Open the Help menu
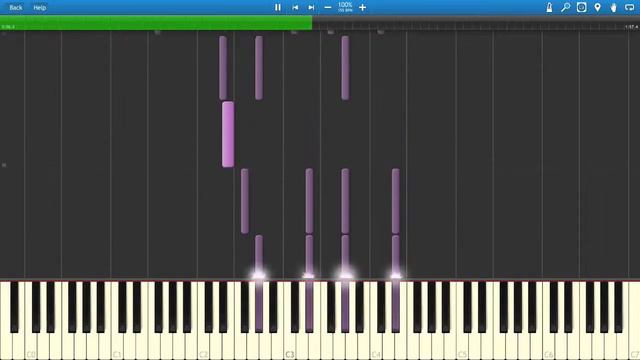Viewport: 640px width, 360px height. [x=40, y=7]
